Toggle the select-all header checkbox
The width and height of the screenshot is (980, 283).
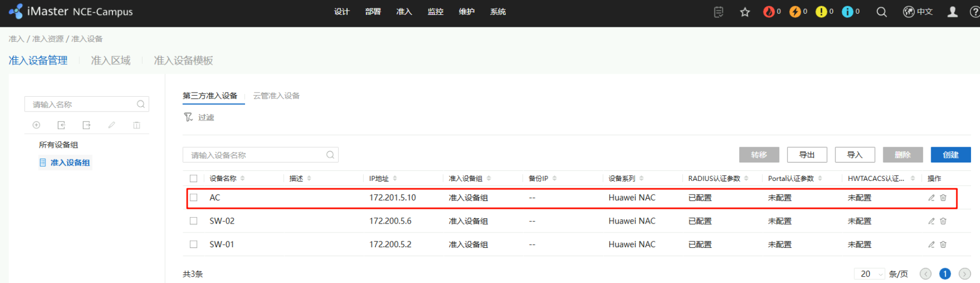[x=193, y=179]
